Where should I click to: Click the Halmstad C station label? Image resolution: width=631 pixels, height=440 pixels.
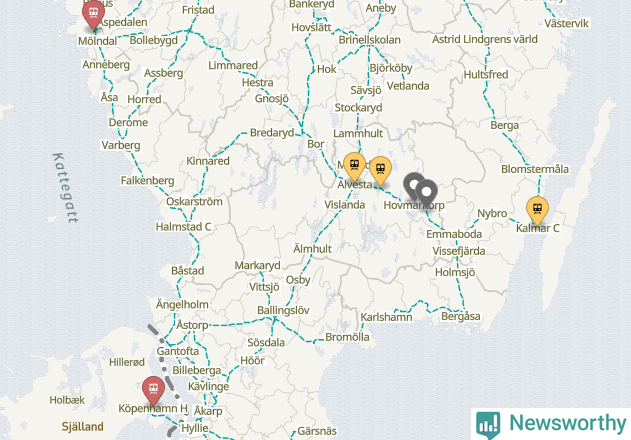(183, 227)
